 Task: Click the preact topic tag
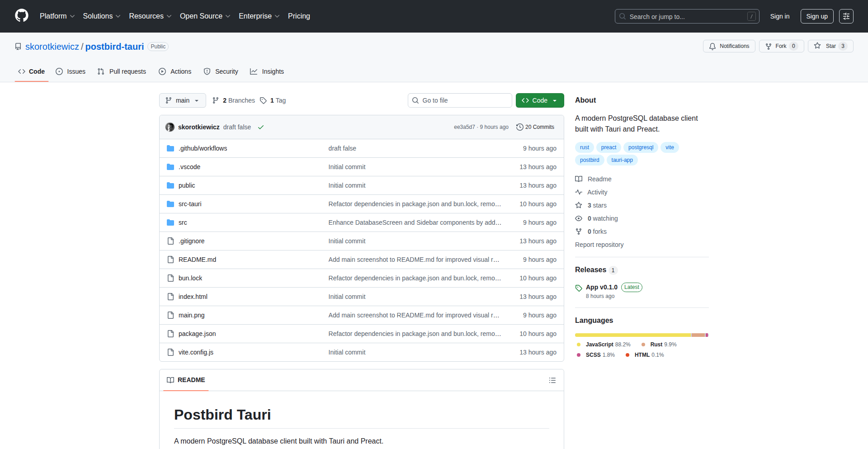(609, 147)
